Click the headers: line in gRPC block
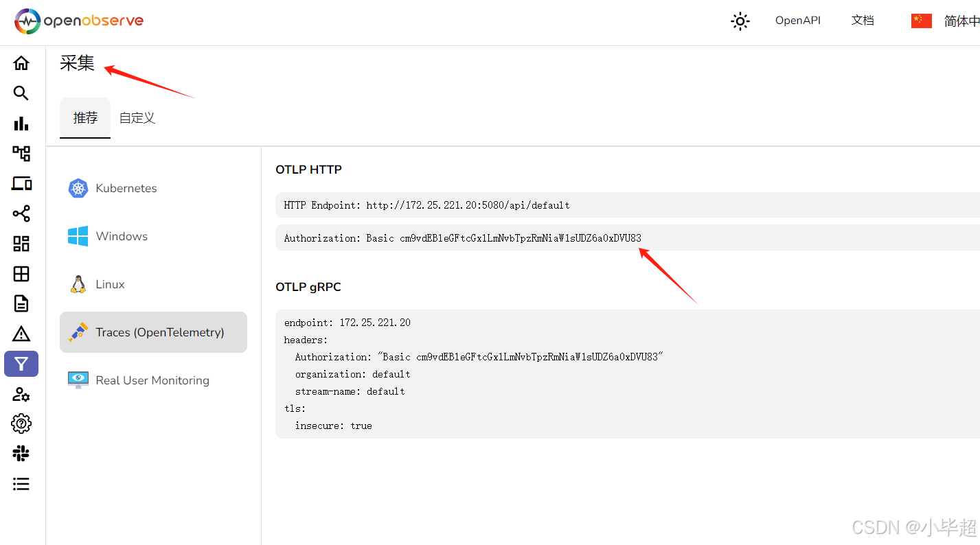 [x=306, y=340]
